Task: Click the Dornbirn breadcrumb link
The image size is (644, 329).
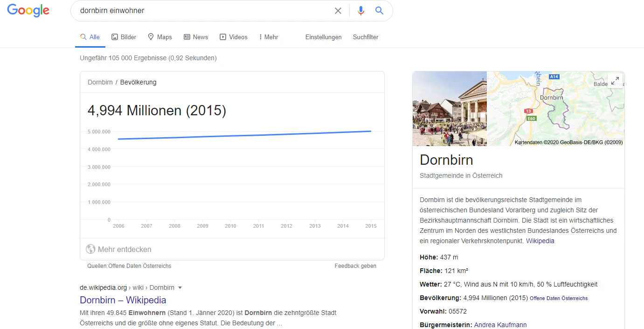Action: (100, 82)
